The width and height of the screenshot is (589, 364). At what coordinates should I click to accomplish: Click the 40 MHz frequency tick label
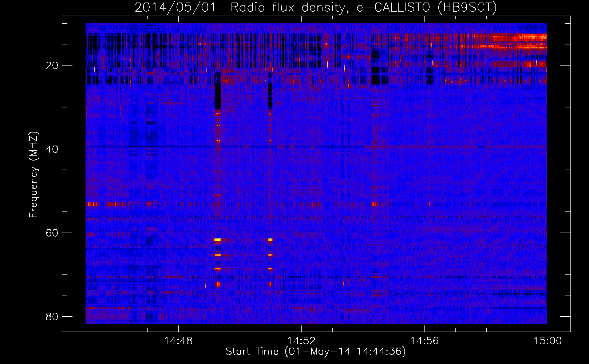pyautogui.click(x=52, y=149)
